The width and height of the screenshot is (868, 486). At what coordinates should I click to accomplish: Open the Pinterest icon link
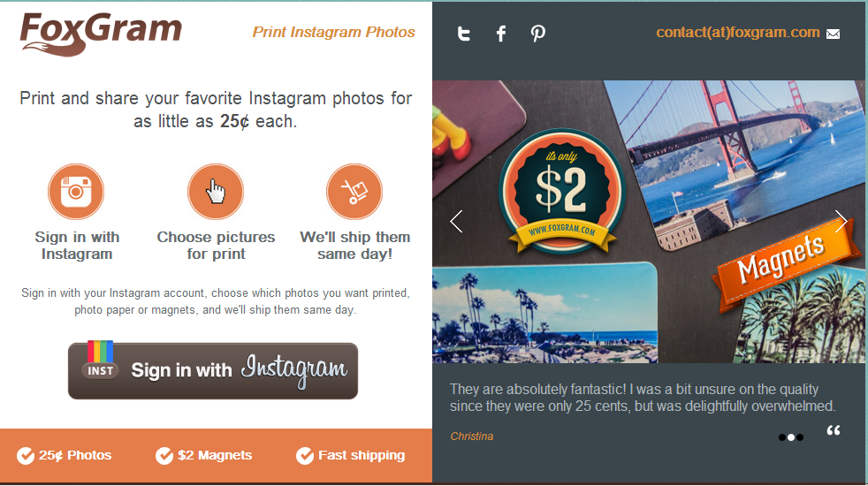[x=538, y=34]
